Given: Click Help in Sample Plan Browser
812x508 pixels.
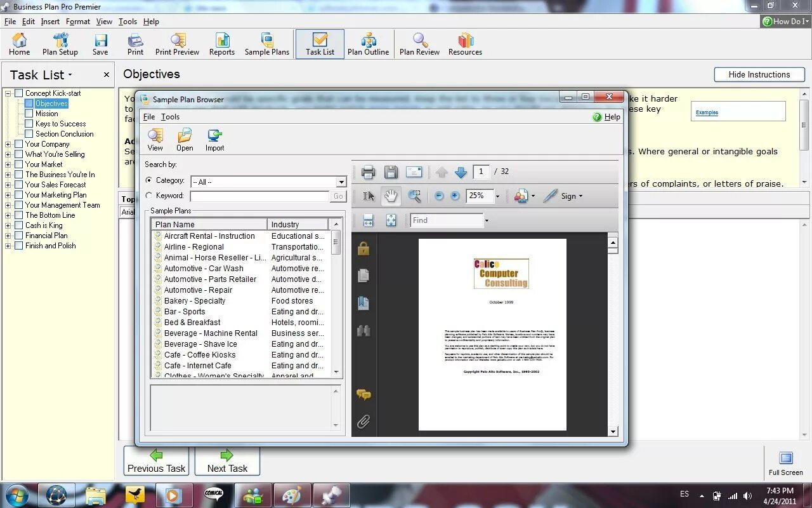Looking at the screenshot, I should coord(606,117).
